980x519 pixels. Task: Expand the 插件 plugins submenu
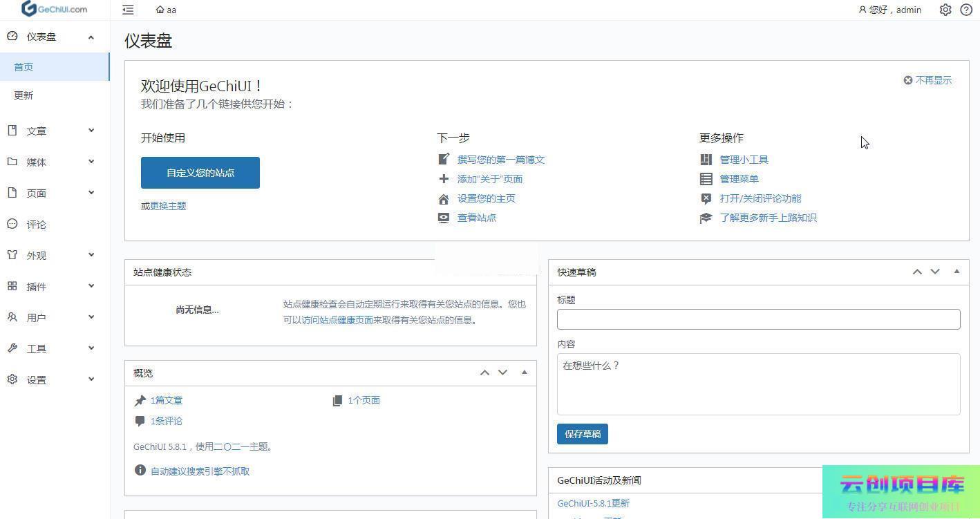[91, 286]
